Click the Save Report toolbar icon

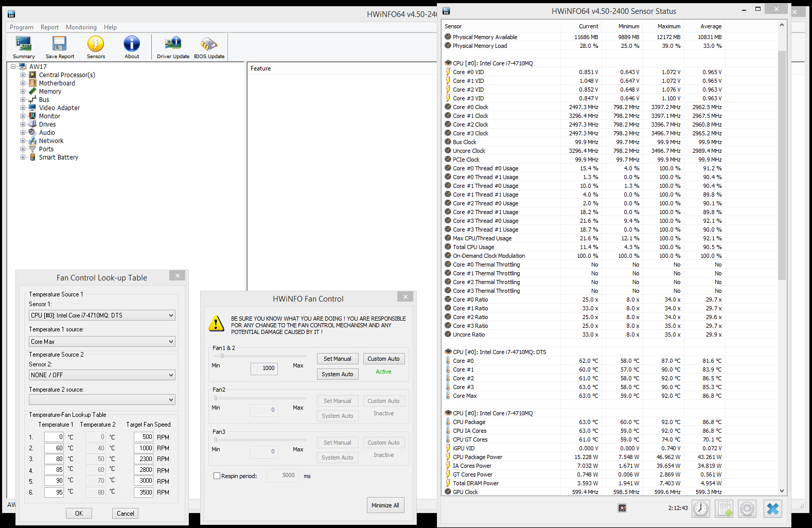coord(60,47)
